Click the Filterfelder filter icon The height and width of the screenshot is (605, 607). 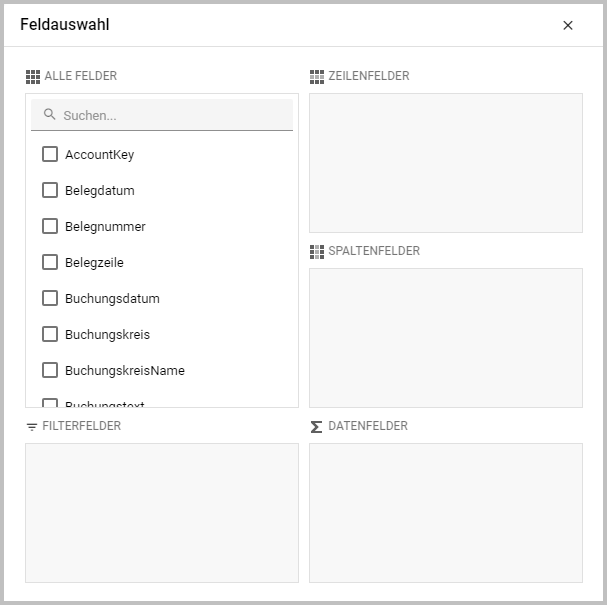click(x=33, y=427)
